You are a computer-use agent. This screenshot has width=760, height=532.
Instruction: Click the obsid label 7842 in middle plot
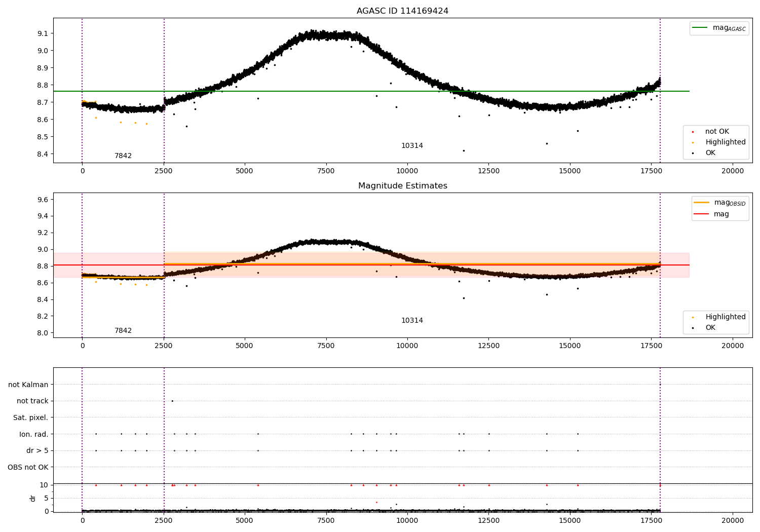123,331
